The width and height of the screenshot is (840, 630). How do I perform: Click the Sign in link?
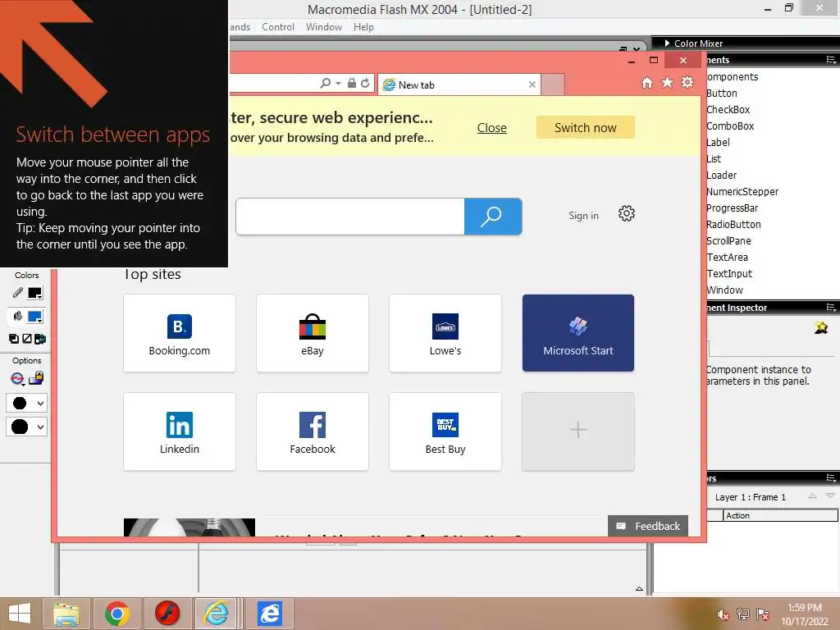(x=583, y=216)
